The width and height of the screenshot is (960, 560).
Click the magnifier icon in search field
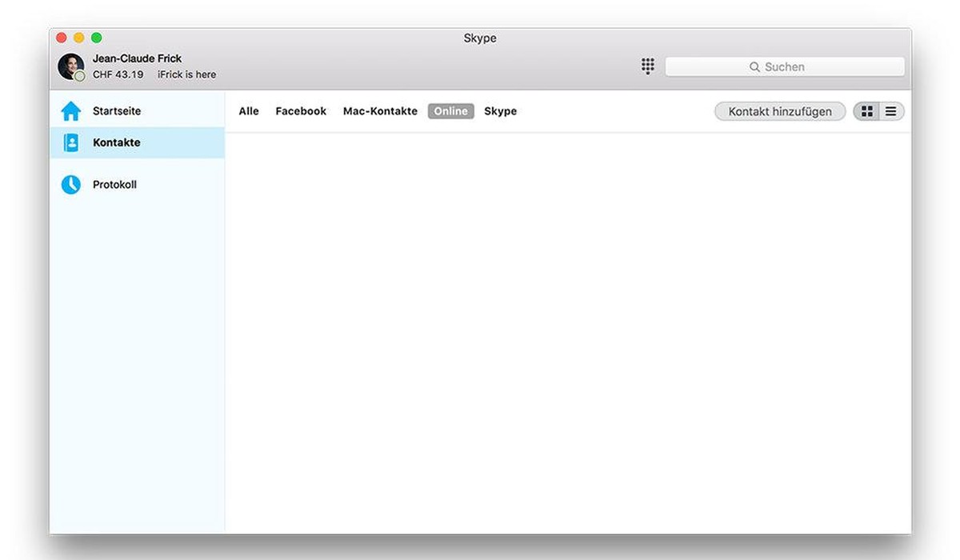(x=754, y=67)
